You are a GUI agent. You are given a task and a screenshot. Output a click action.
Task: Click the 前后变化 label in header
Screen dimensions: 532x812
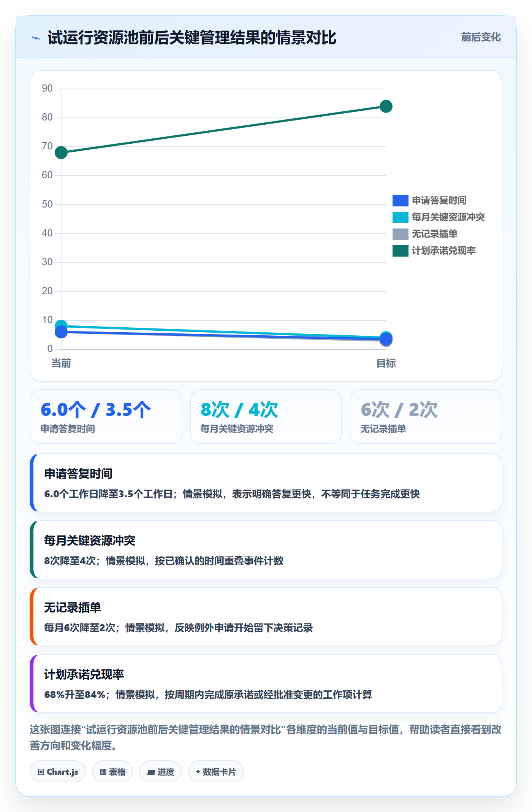481,37
